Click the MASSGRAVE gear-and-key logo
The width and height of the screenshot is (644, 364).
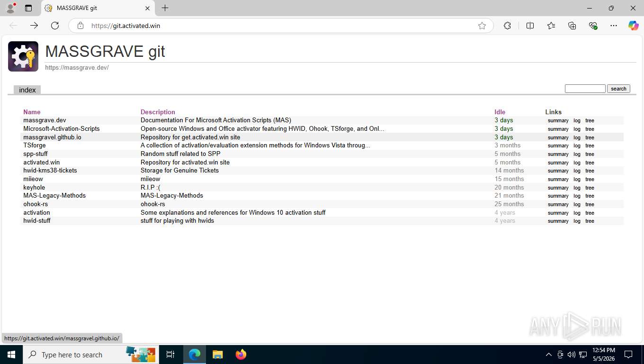23,56
